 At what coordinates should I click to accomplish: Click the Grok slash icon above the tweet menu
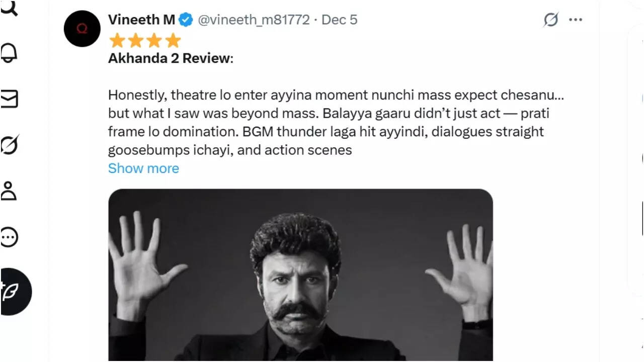(x=551, y=19)
